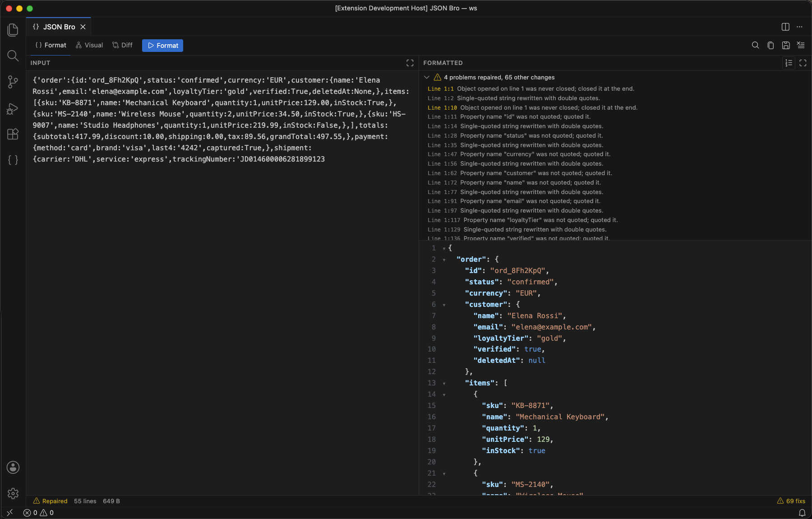This screenshot has width=812, height=519.
Task: Select repair entry Line 1:2 single-quoted string
Action: [x=514, y=98]
